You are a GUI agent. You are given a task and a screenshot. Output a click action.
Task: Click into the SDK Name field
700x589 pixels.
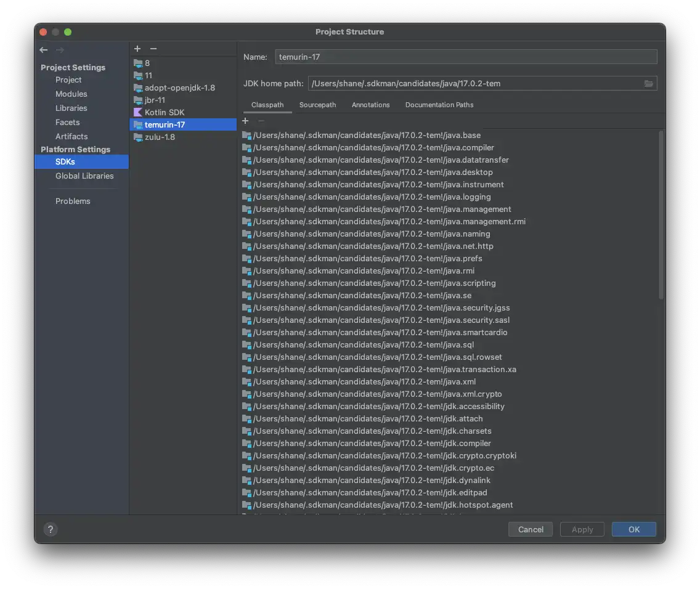tap(466, 57)
